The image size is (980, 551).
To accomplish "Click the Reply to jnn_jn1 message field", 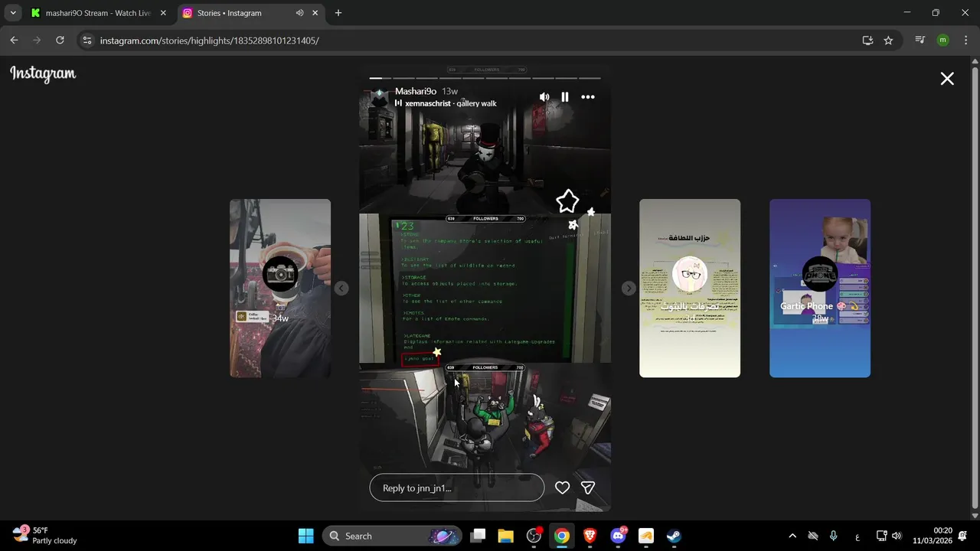I will pyautogui.click(x=456, y=487).
